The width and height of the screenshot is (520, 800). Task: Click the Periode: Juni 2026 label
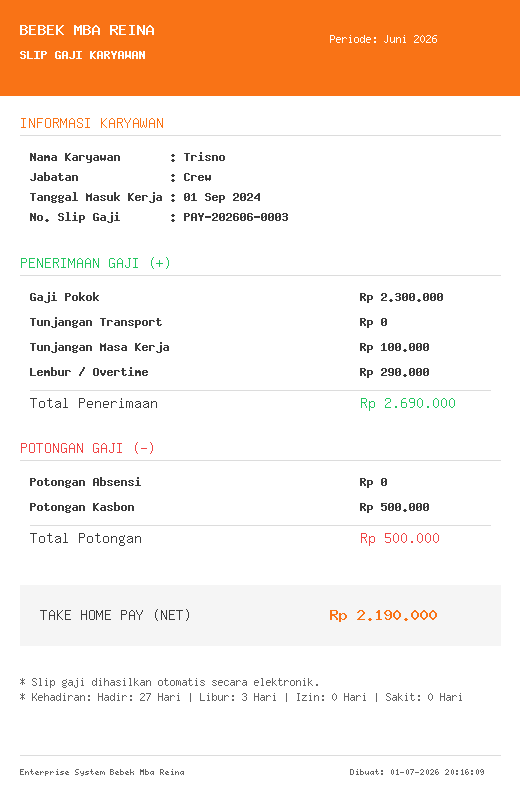click(383, 39)
